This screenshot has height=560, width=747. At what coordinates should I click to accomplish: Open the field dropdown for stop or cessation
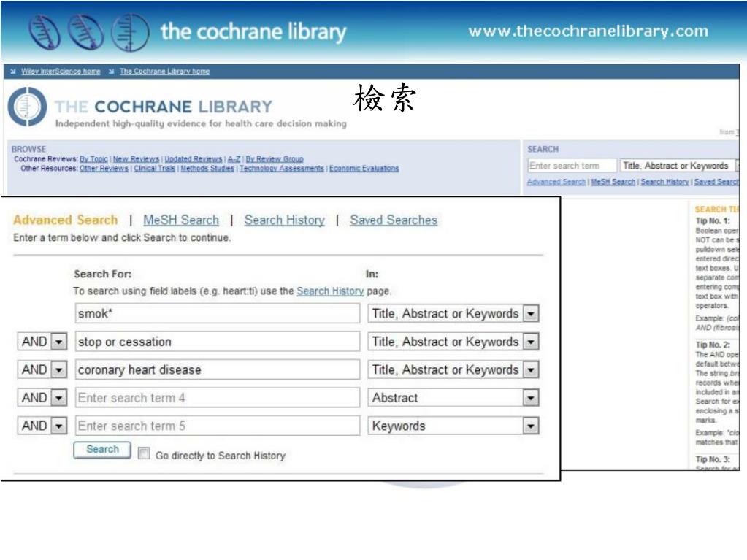(531, 342)
